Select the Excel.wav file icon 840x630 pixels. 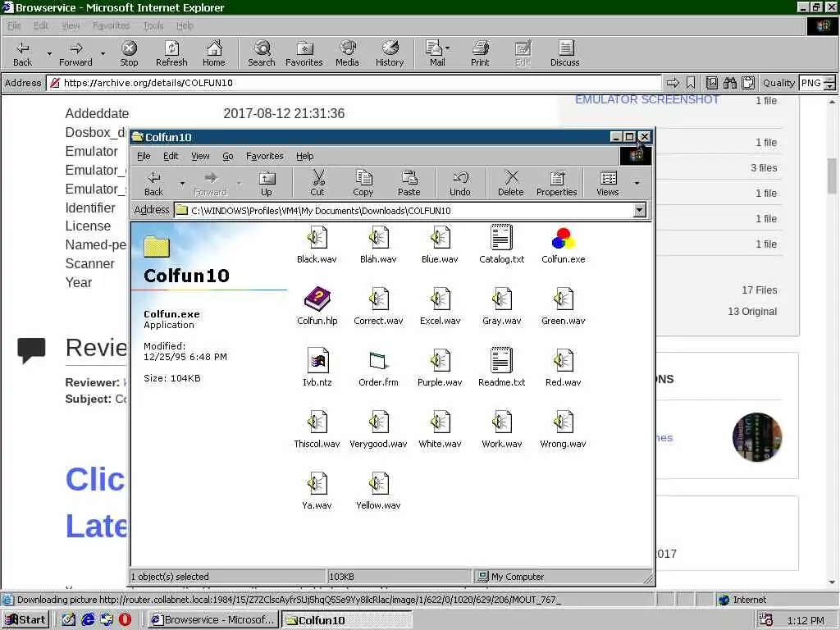[x=440, y=306]
